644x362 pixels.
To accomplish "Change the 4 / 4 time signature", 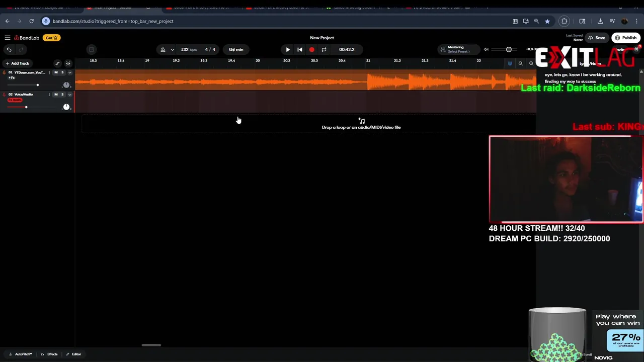I will point(210,50).
